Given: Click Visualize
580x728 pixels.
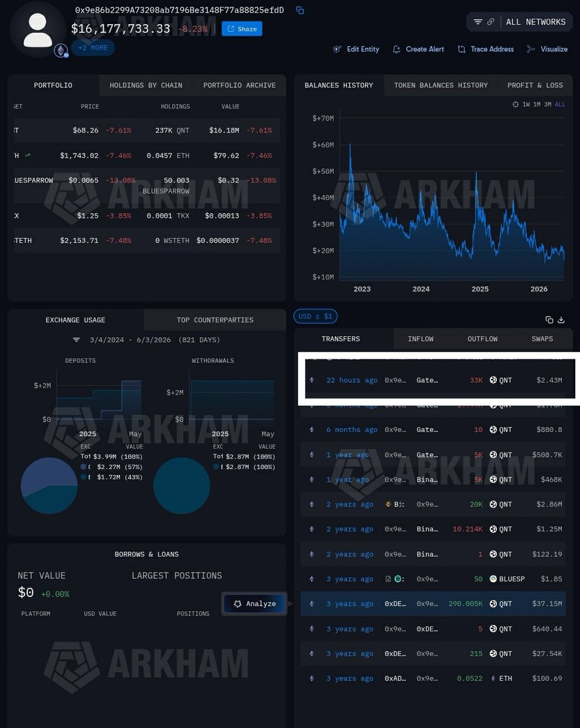Looking at the screenshot, I should [547, 49].
